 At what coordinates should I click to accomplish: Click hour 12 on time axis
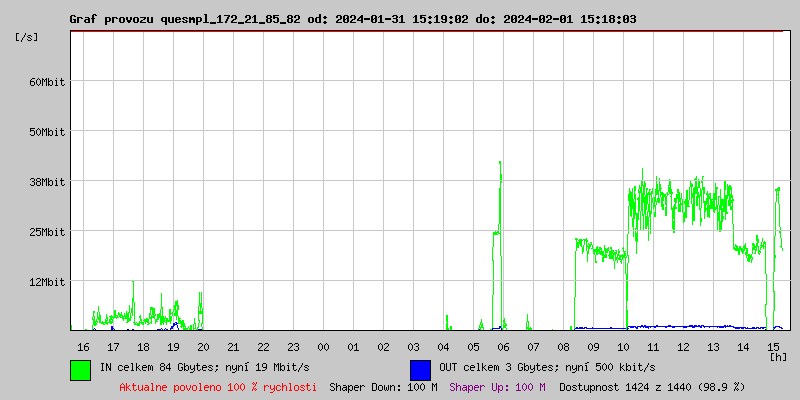683,347
